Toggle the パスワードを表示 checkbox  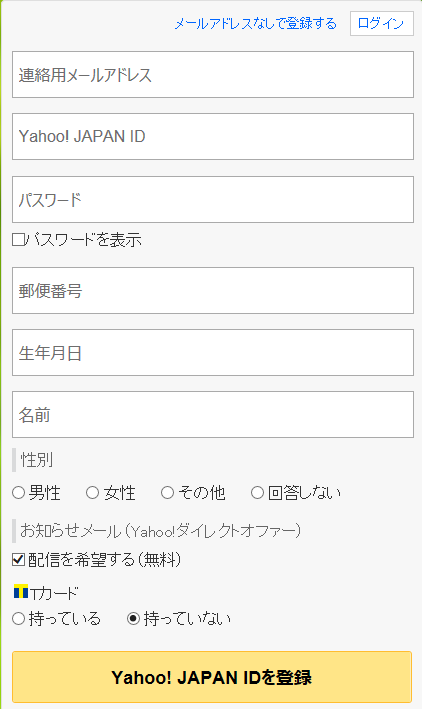18,240
